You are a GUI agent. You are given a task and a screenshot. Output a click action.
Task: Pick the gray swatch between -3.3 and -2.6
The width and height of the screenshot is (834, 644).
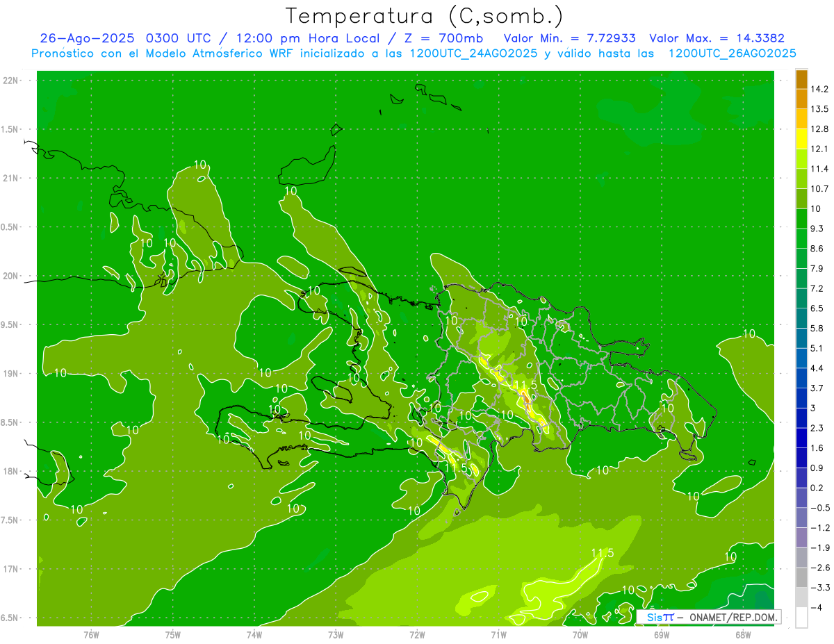click(x=801, y=577)
